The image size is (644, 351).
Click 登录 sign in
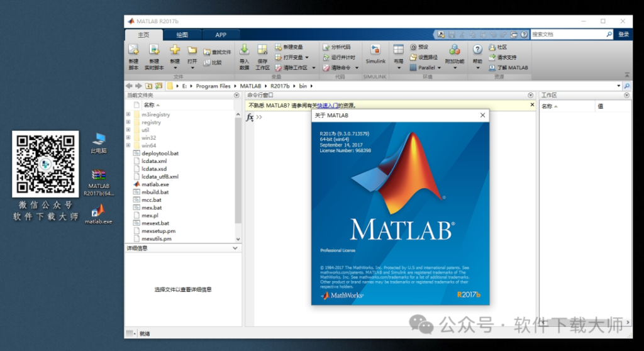point(623,35)
